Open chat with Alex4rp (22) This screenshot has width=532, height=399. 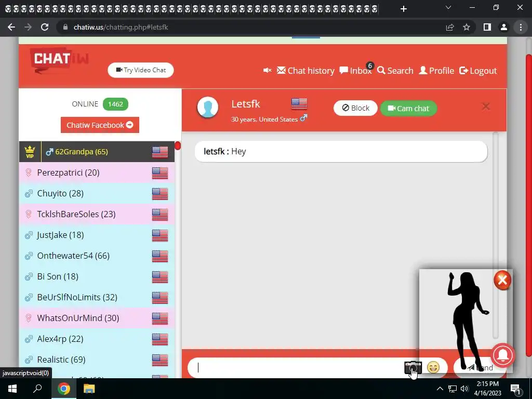[x=97, y=339]
